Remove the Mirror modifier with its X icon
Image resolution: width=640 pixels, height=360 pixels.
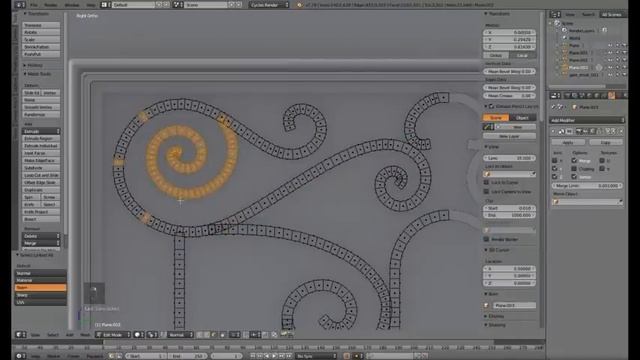(621, 131)
